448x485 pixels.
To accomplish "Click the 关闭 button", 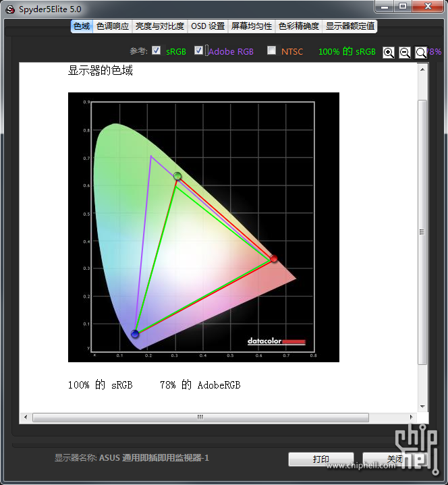I will click(x=394, y=459).
